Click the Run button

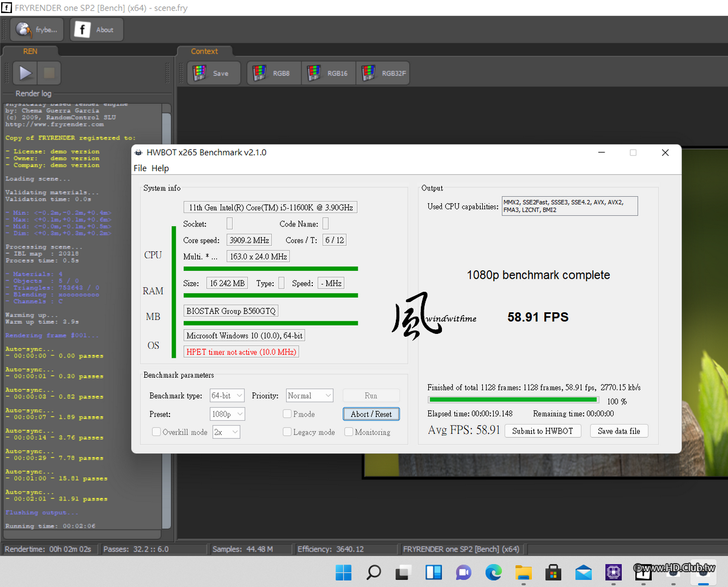point(371,395)
